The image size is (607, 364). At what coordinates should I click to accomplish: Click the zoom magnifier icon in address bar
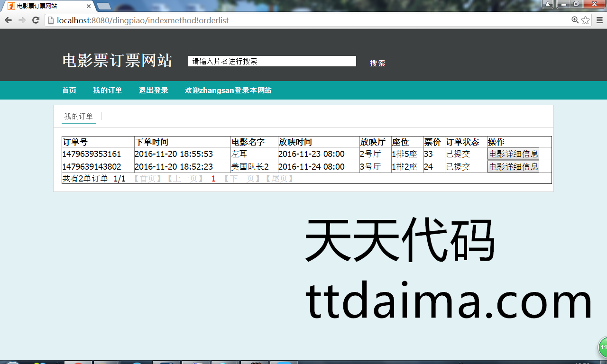tap(575, 20)
